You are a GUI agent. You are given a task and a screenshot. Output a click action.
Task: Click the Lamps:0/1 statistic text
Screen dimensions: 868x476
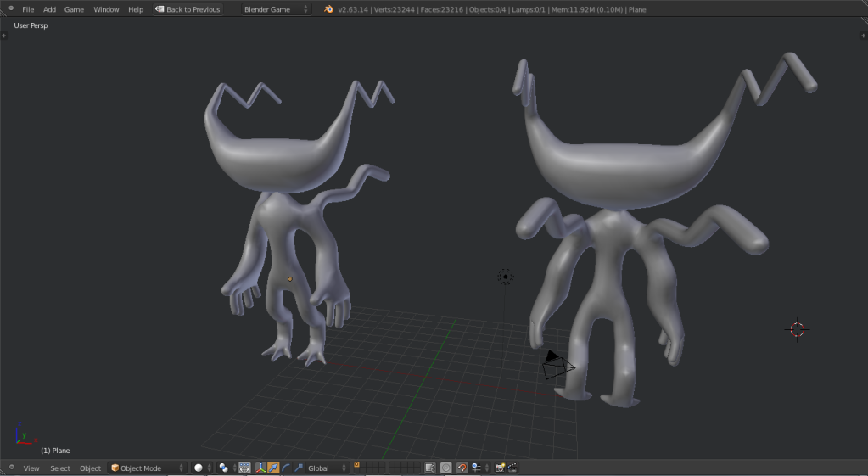[x=528, y=9]
